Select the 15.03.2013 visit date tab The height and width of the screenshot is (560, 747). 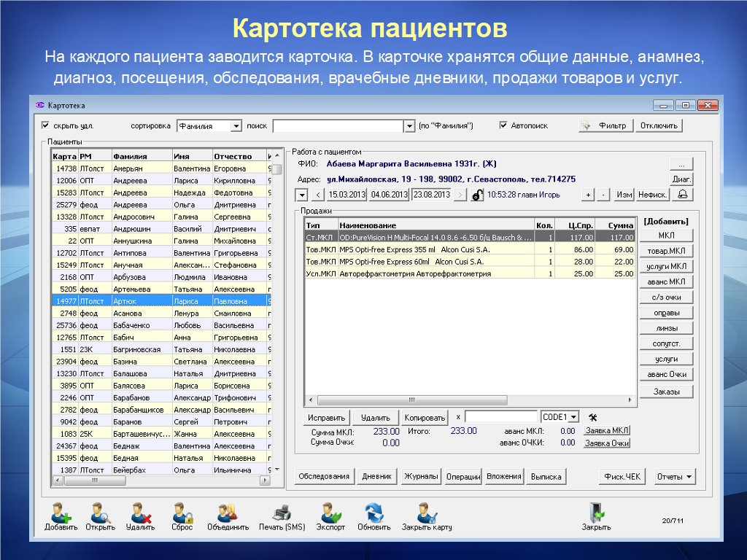point(346,195)
